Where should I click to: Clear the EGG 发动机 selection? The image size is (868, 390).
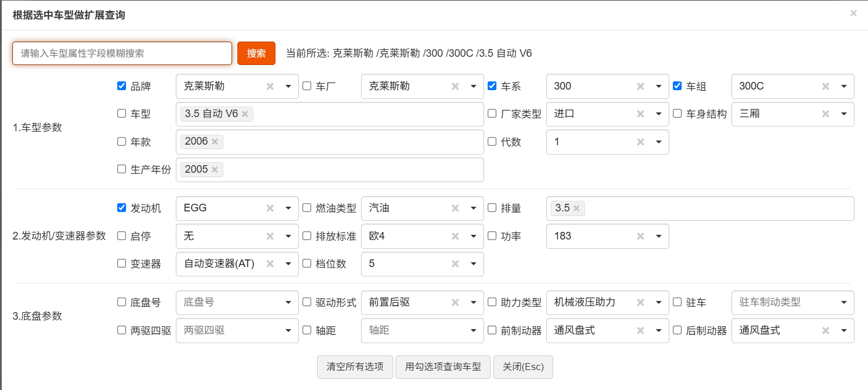click(270, 208)
